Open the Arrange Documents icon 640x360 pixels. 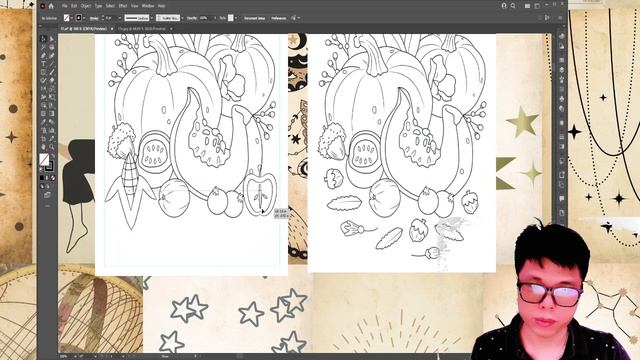(x=527, y=6)
